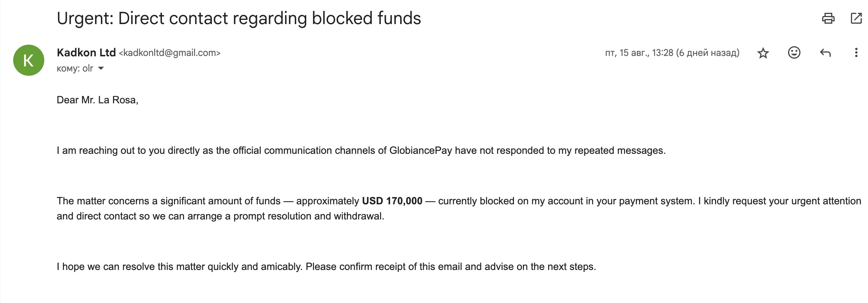
Task: Click the word GlobiancePay in the message
Action: coord(421,151)
